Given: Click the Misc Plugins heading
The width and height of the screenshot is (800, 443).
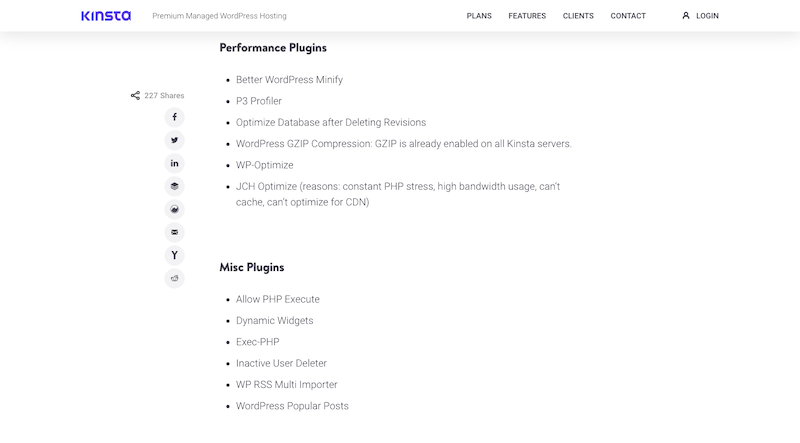Looking at the screenshot, I should point(252,267).
